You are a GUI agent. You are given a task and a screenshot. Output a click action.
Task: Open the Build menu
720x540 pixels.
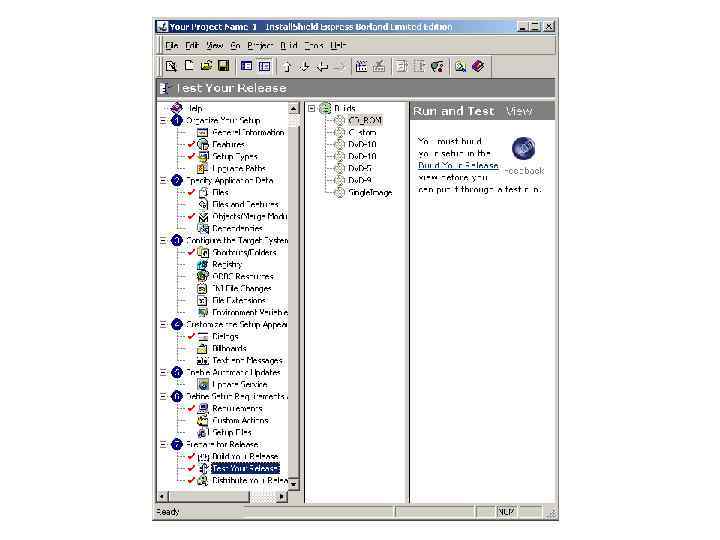tap(289, 45)
